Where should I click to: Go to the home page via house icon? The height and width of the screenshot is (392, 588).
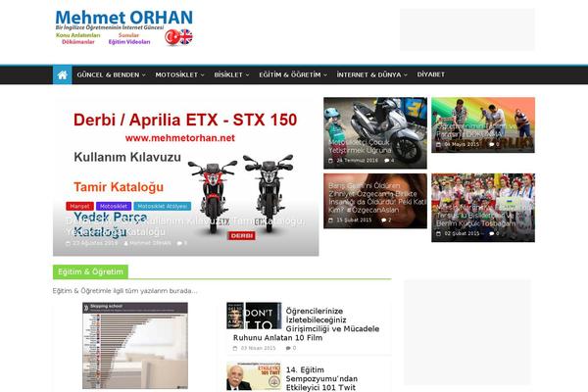click(63, 74)
